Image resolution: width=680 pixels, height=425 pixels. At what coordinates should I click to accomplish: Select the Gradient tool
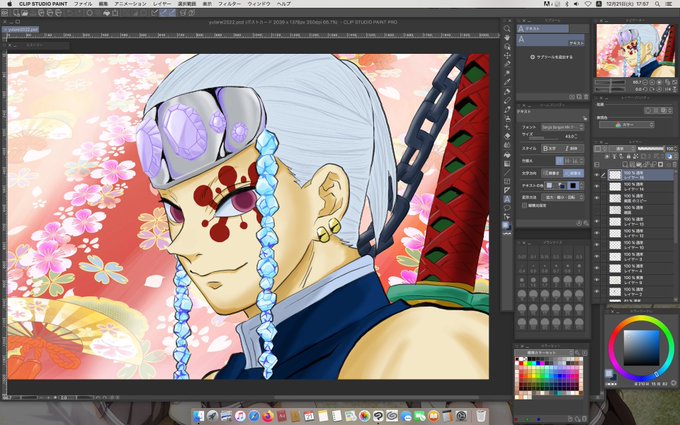507,163
